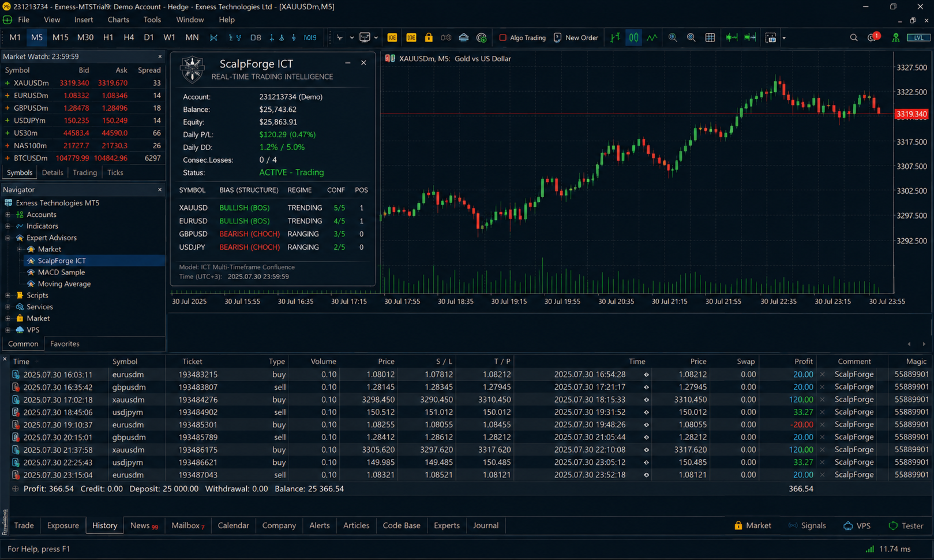934x560 pixels.
Task: Collapse the Expert Advisors tree node
Action: [8, 238]
